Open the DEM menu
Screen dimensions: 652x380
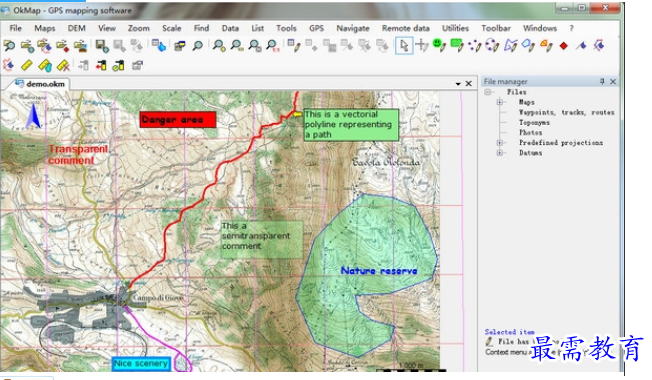point(77,28)
